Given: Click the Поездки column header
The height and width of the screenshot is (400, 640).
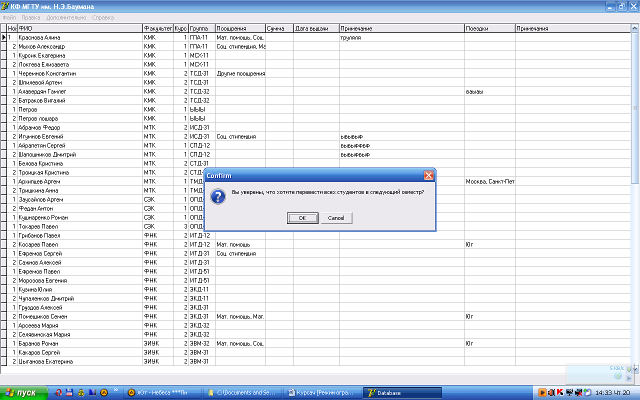Looking at the screenshot, I should 490,28.
